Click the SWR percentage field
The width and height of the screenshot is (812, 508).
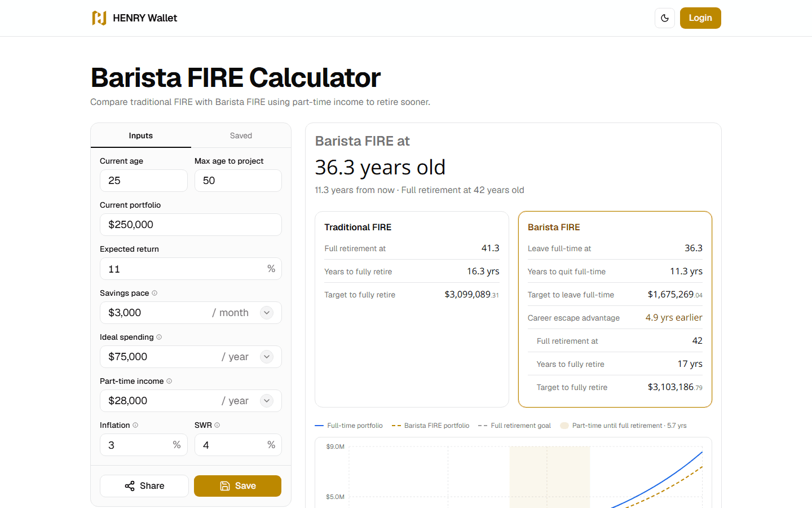pyautogui.click(x=238, y=445)
